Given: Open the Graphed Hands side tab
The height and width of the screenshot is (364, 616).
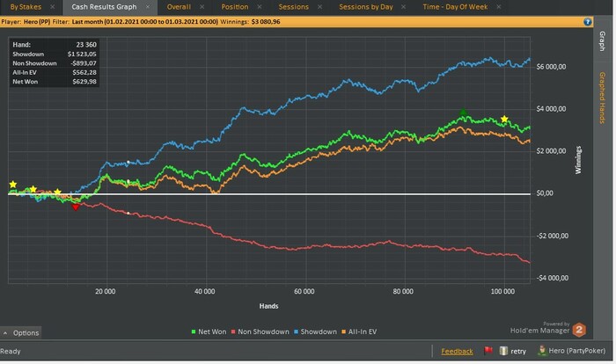Looking at the screenshot, I should [601, 98].
